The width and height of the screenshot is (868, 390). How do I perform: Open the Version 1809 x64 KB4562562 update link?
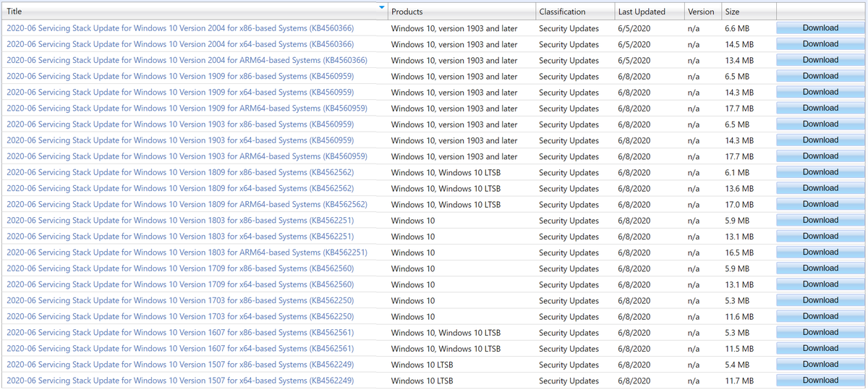click(180, 188)
